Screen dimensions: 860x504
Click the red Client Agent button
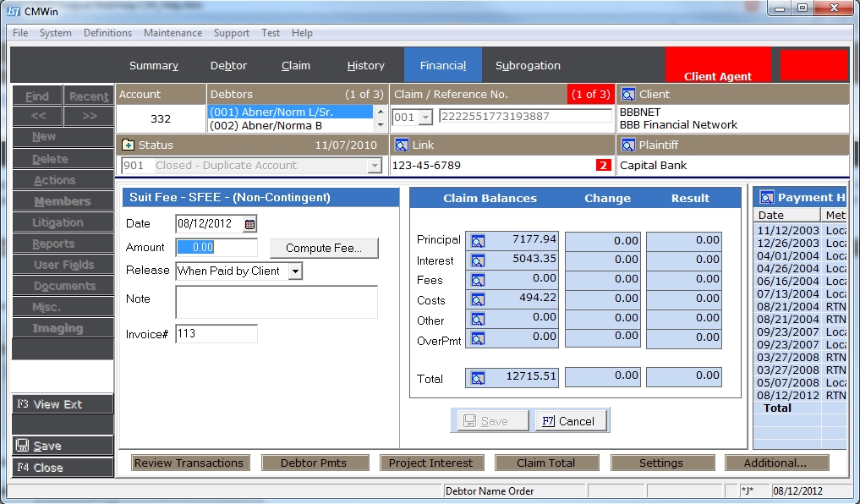(x=718, y=65)
